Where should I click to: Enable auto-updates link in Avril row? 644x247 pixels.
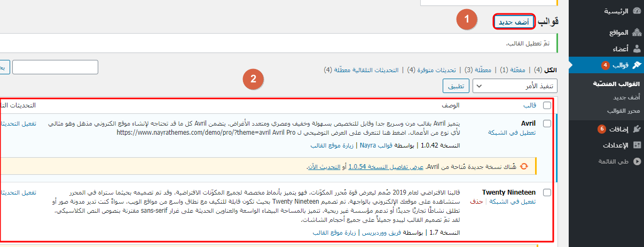point(18,124)
